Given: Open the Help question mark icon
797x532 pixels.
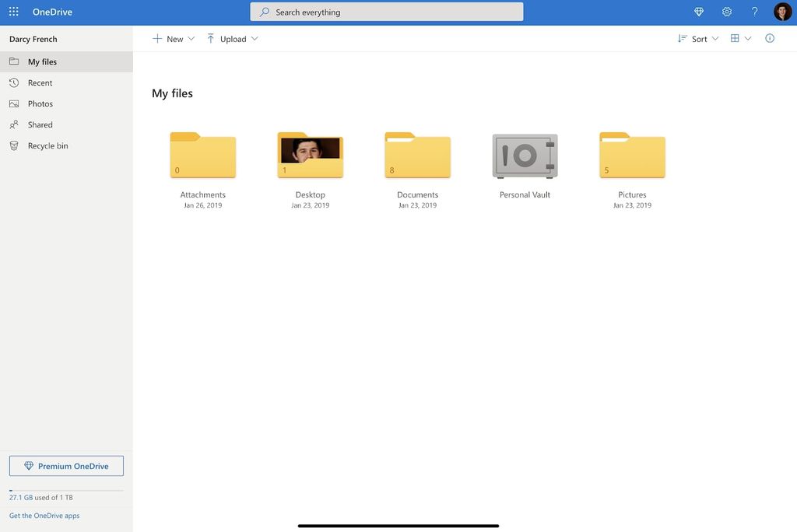Looking at the screenshot, I should [753, 11].
